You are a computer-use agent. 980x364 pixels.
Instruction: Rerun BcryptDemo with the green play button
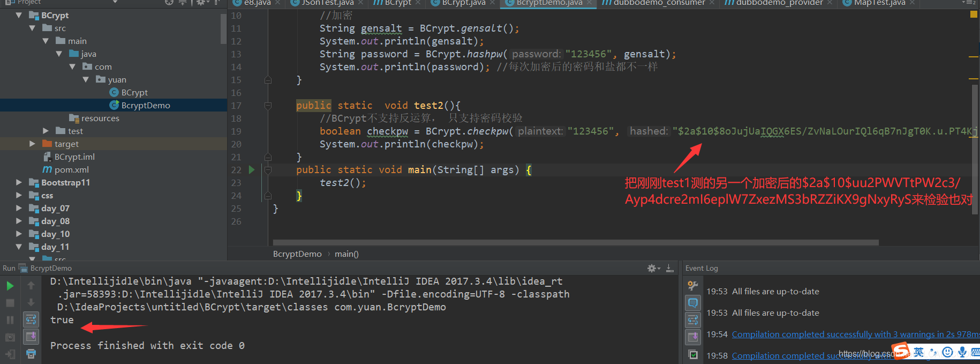(x=10, y=286)
